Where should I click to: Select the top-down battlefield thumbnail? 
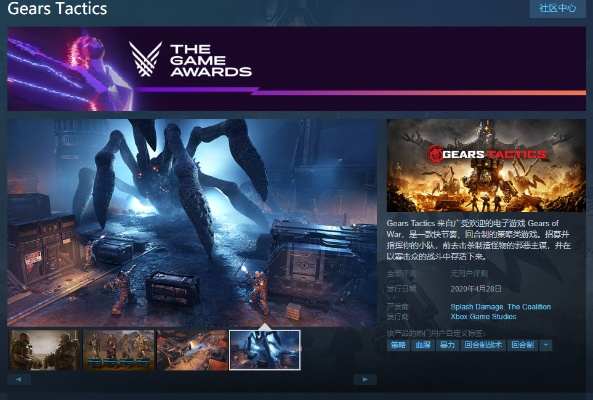pyautogui.click(x=192, y=350)
